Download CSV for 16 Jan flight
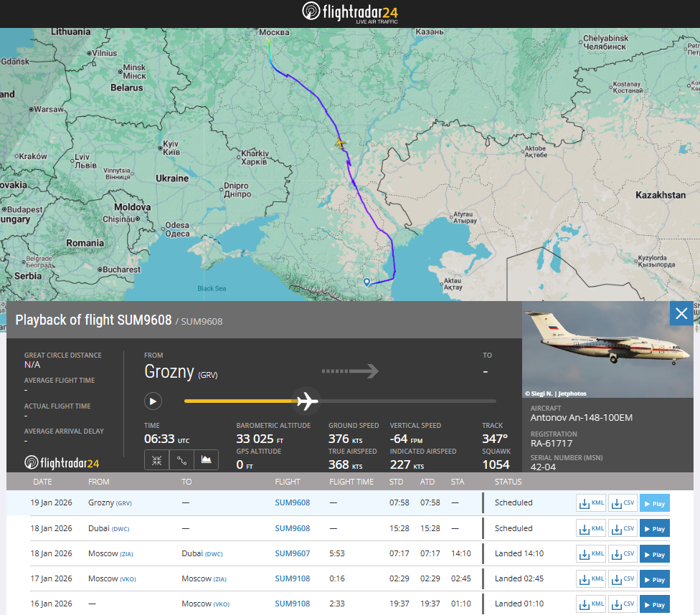700x615 pixels. coord(623,605)
